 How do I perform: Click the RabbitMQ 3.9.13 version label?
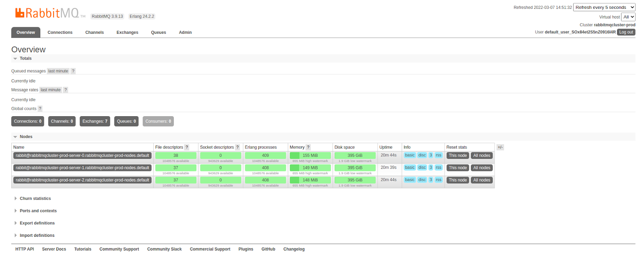coord(107,16)
